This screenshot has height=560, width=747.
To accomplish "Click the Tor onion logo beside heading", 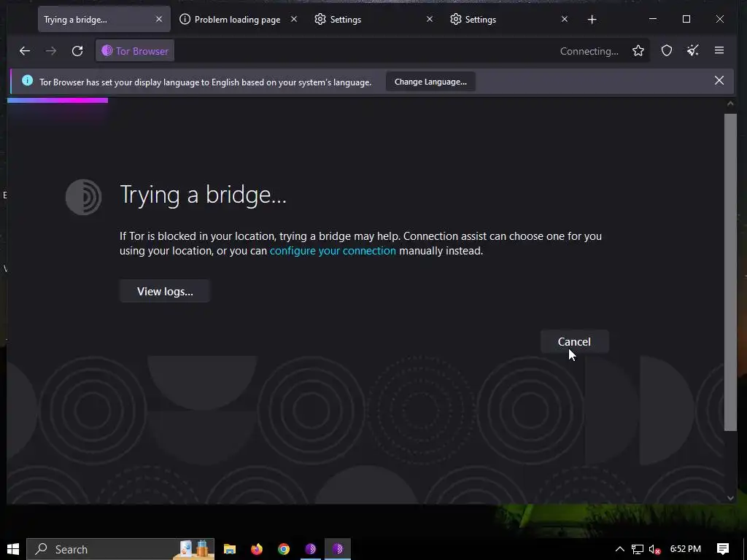I will (x=83, y=197).
